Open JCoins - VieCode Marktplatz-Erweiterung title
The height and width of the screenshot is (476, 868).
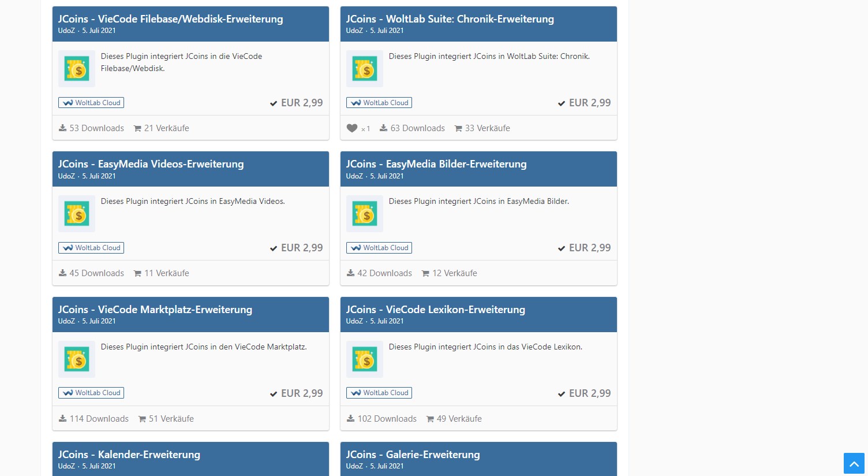click(x=155, y=310)
